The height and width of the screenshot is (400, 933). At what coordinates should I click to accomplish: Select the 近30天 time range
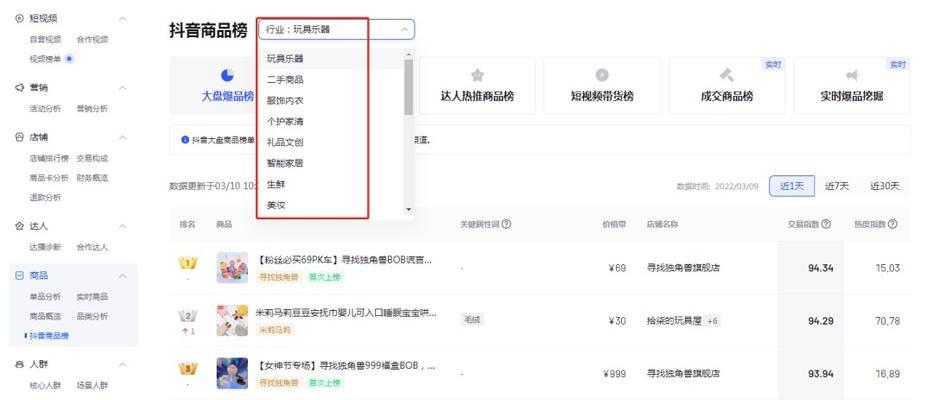pos(884,186)
